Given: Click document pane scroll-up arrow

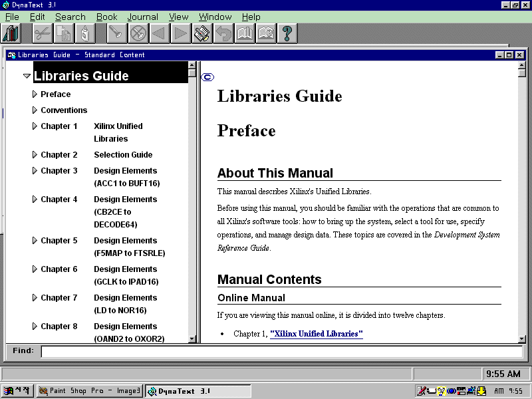Looking at the screenshot, I should pyautogui.click(x=522, y=65).
